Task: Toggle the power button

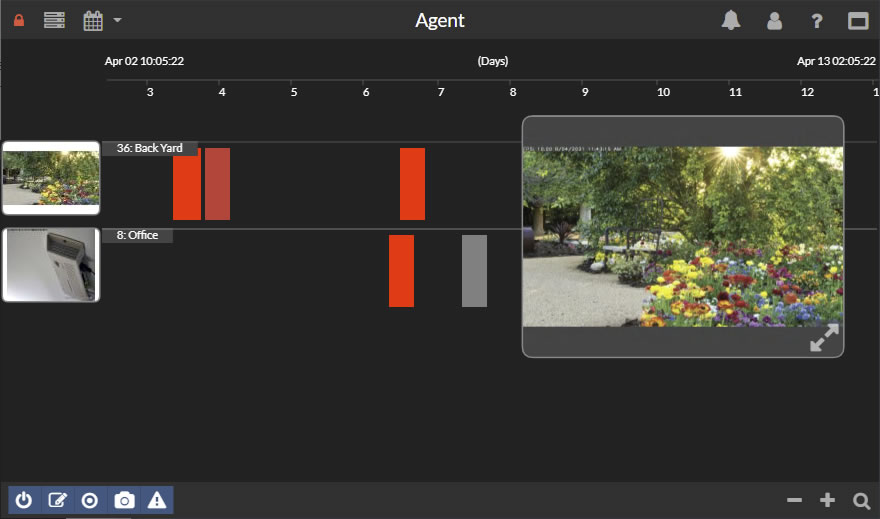Action: coord(24,500)
